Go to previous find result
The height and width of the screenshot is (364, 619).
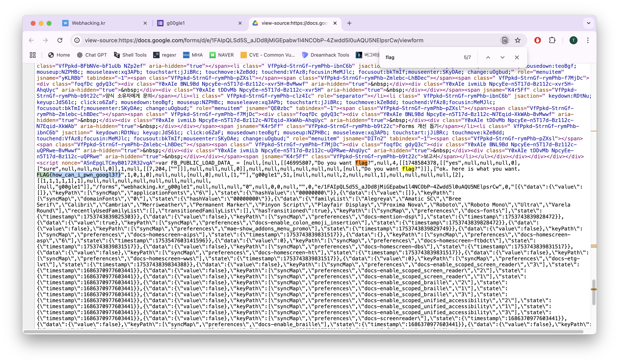[488, 57]
